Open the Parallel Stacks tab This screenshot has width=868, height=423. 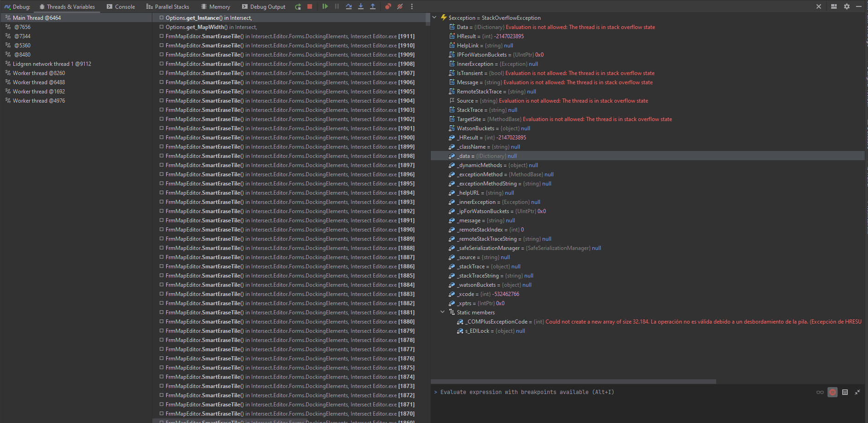168,6
